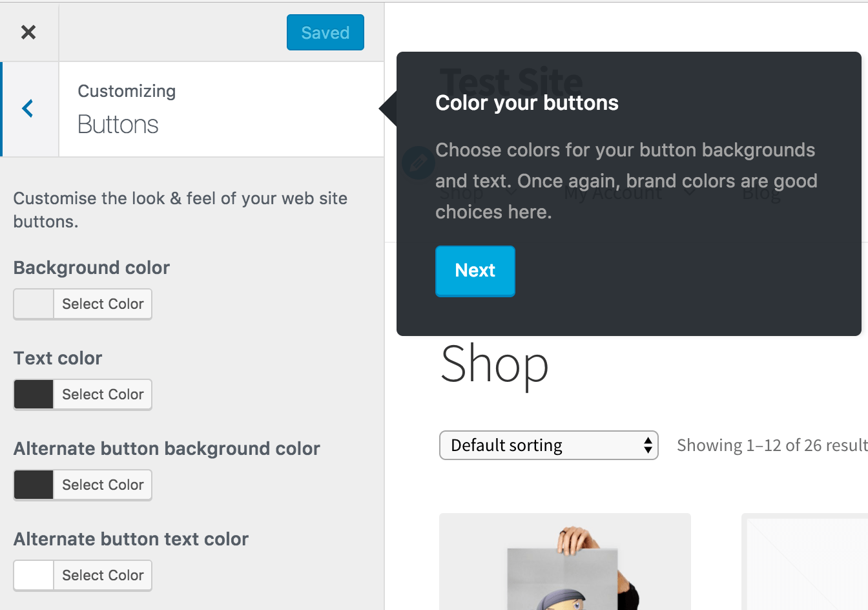Open the Default sorting dropdown
868x610 pixels.
click(x=548, y=445)
